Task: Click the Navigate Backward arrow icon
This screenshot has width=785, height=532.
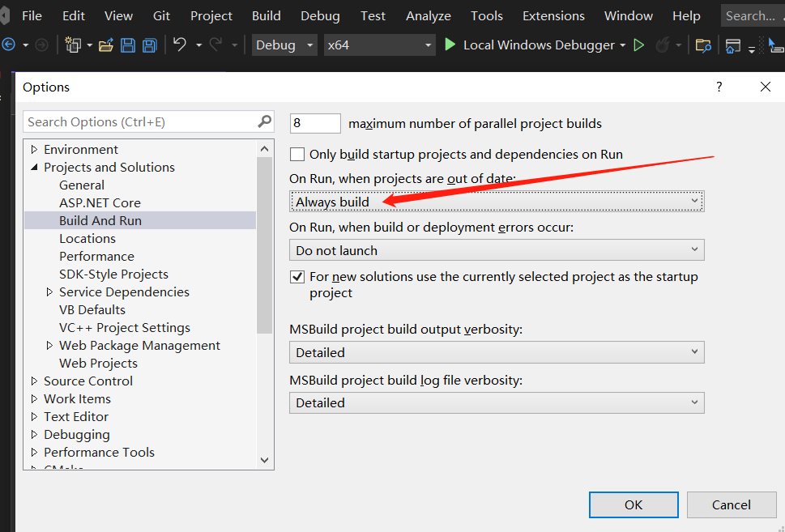Action: (11, 45)
